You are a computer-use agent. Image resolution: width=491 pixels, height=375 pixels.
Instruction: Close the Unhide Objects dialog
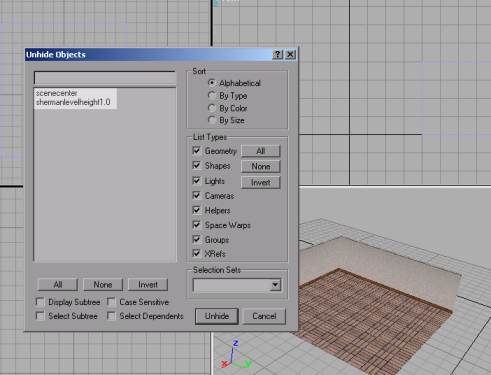(290, 54)
